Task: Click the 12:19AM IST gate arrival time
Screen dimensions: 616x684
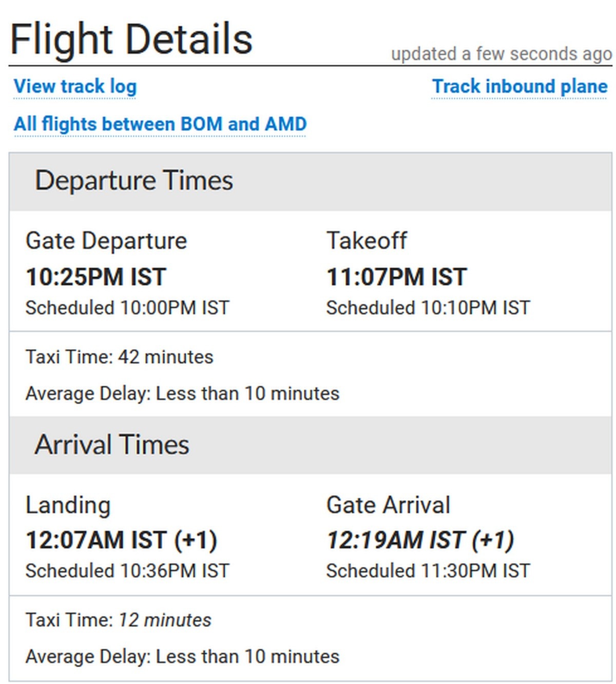Action: [x=420, y=540]
